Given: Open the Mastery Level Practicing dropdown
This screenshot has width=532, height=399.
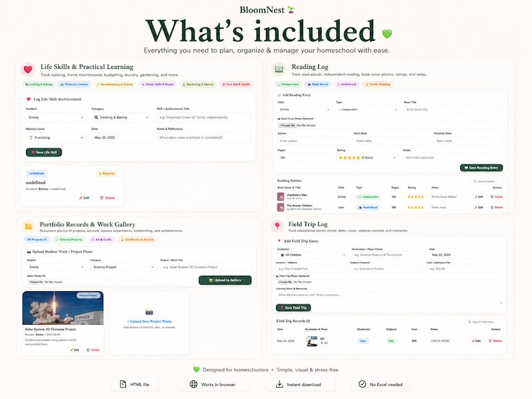Looking at the screenshot, I should coord(56,138).
